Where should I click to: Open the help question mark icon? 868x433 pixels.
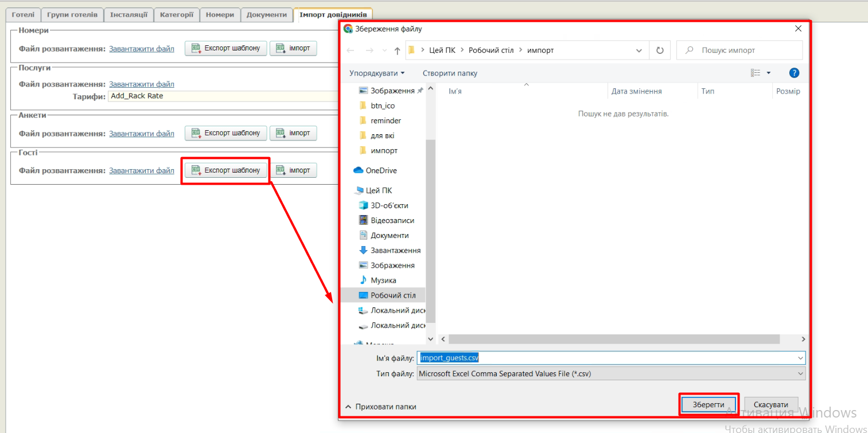coord(794,73)
